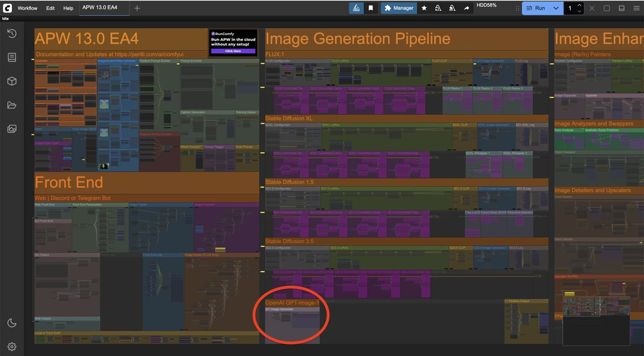Image resolution: width=644 pixels, height=356 pixels.
Task: Open the workflows folder sidebar icon
Action: pos(12,105)
